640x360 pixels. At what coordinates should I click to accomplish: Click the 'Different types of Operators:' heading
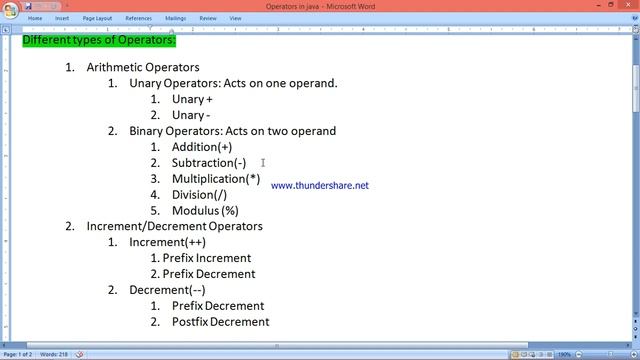[x=99, y=40]
